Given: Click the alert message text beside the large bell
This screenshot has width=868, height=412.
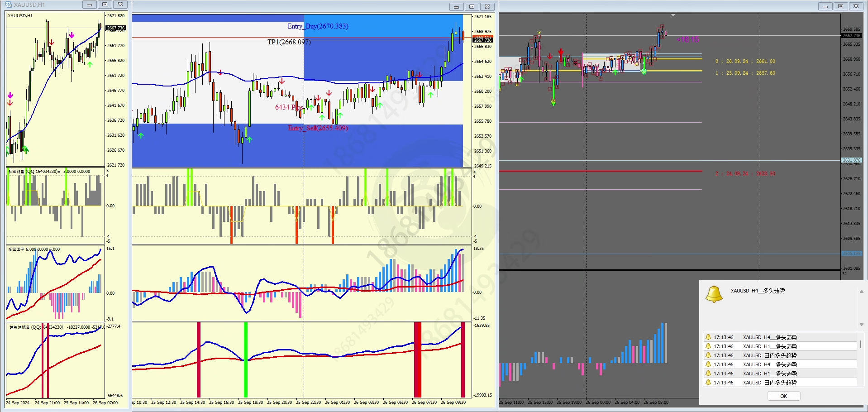Looking at the screenshot, I should [x=758, y=291].
